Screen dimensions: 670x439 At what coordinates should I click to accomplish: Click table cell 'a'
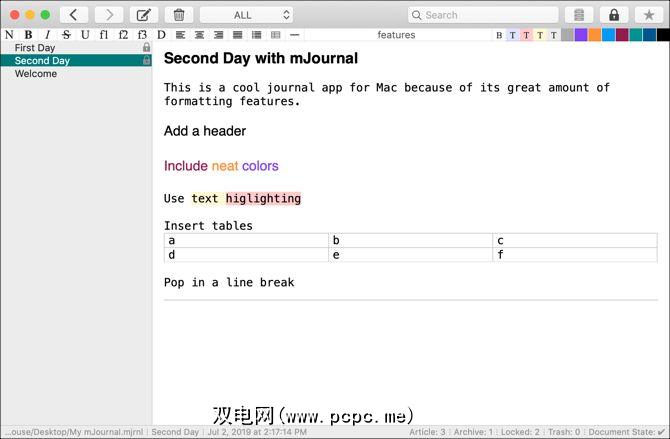(246, 240)
